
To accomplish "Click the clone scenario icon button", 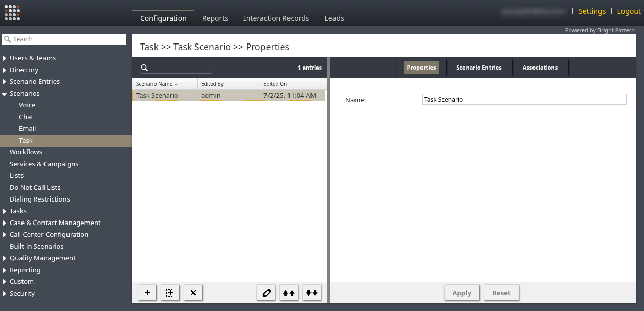I will (x=170, y=293).
